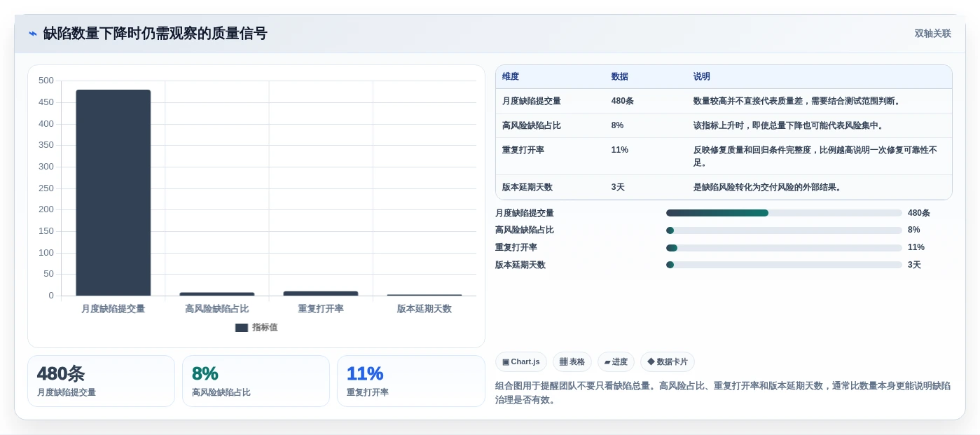Click the 高风险缺陷占比 progress bar

point(784,230)
